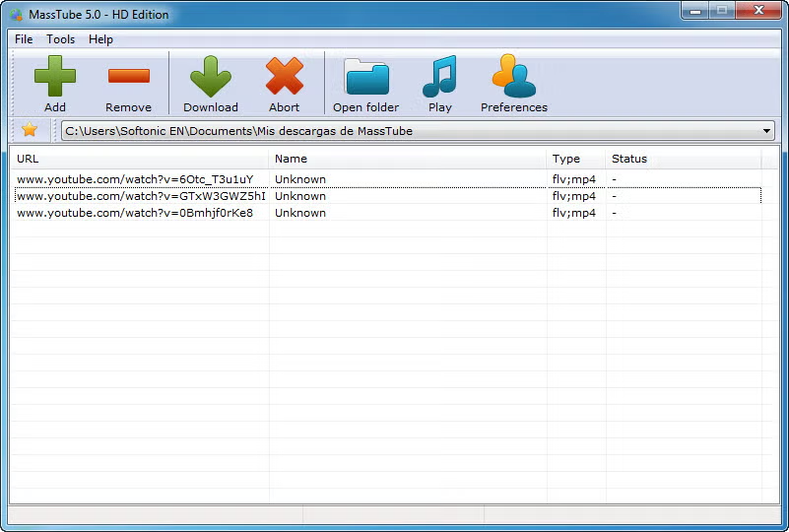789x532 pixels.
Task: Select the 0Bmhjf0rKe8 video row
Action: click(x=387, y=213)
